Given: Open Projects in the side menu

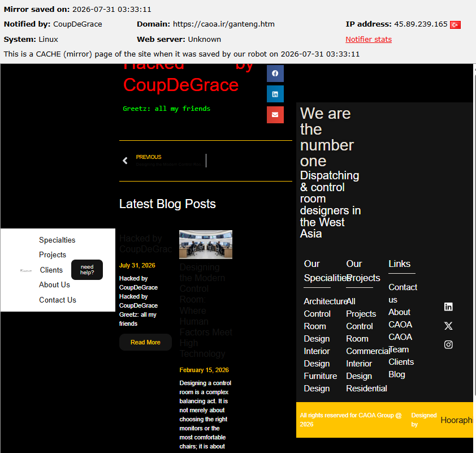Looking at the screenshot, I should (53, 254).
